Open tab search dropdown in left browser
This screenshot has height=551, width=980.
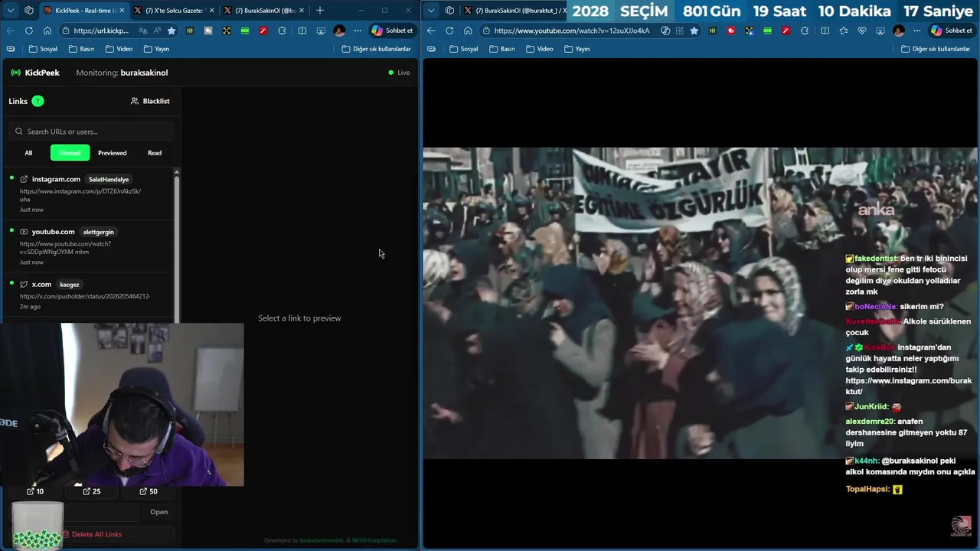[x=10, y=11]
